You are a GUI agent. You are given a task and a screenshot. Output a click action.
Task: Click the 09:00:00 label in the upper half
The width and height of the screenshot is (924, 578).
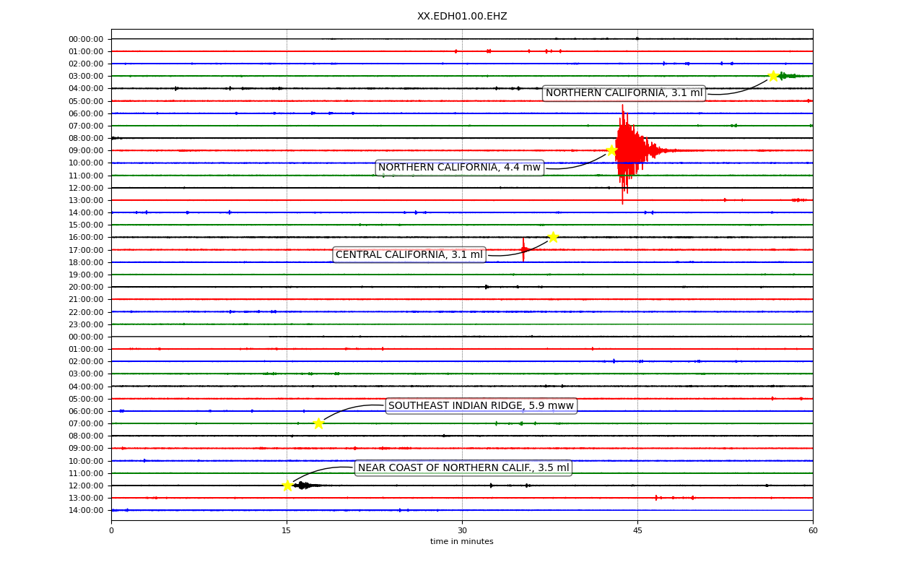coord(86,150)
